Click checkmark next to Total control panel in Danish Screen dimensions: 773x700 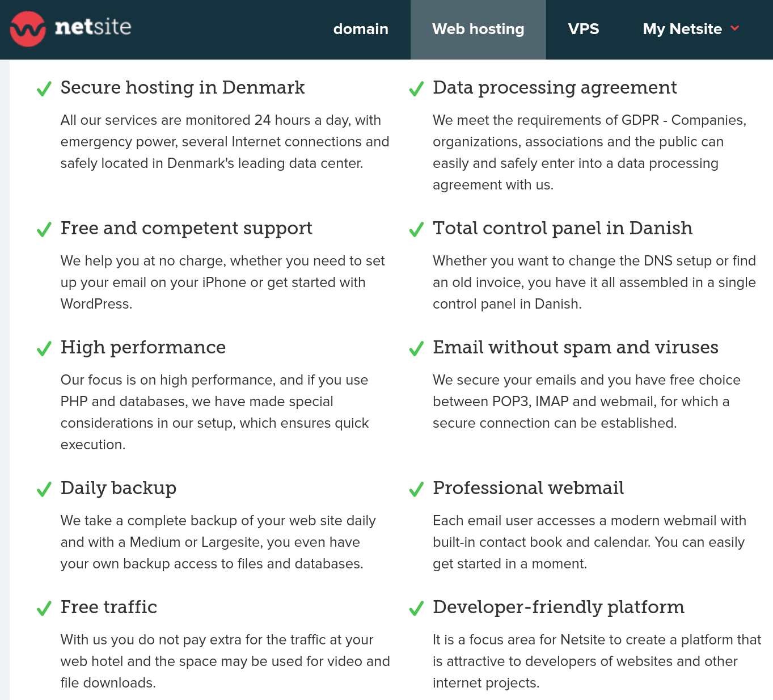pyautogui.click(x=416, y=230)
